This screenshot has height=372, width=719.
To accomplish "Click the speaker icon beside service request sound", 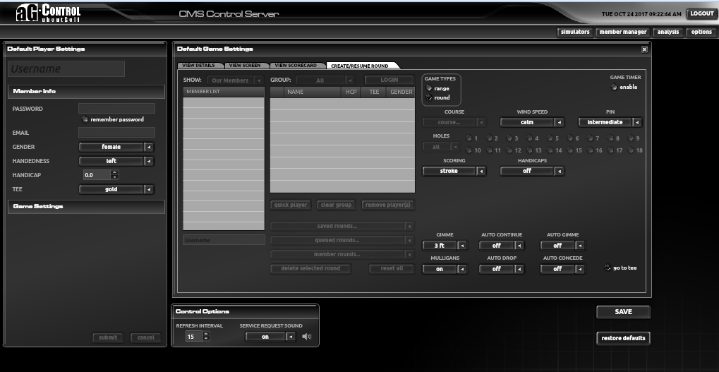I will pos(307,337).
